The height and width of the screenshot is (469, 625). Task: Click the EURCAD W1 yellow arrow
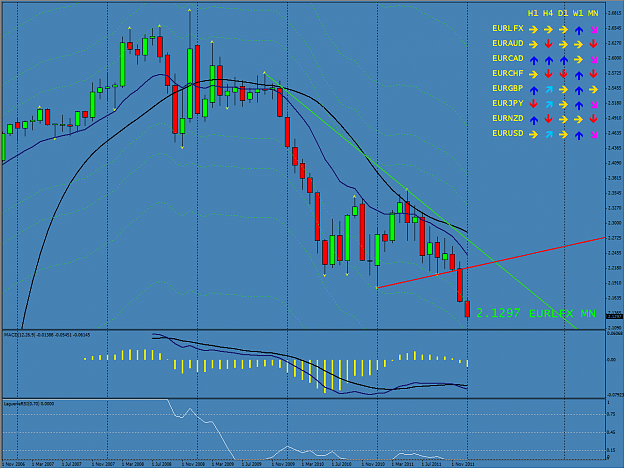[578, 59]
